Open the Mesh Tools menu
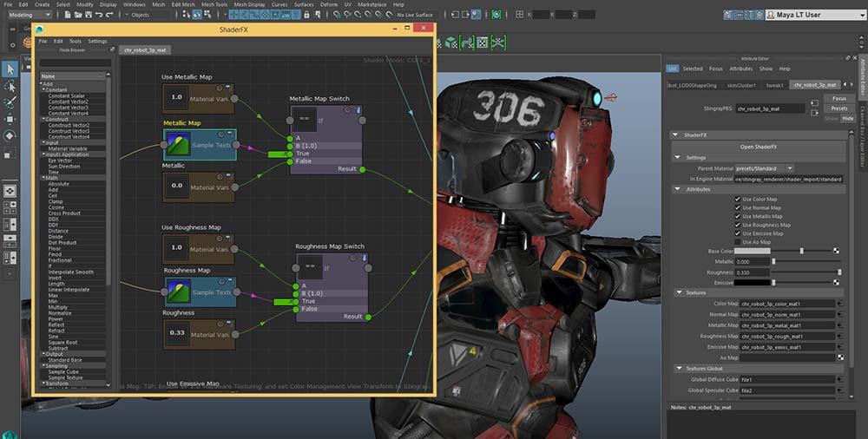 (213, 4)
